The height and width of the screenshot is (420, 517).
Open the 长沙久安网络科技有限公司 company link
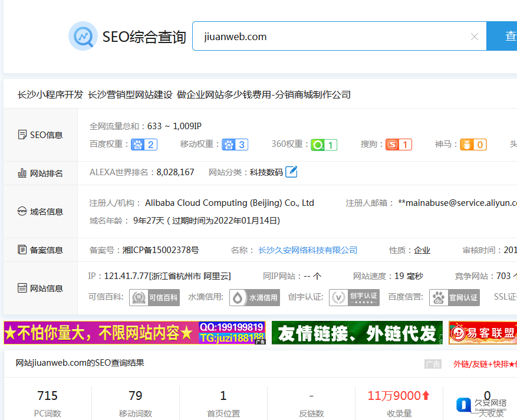[x=308, y=250]
